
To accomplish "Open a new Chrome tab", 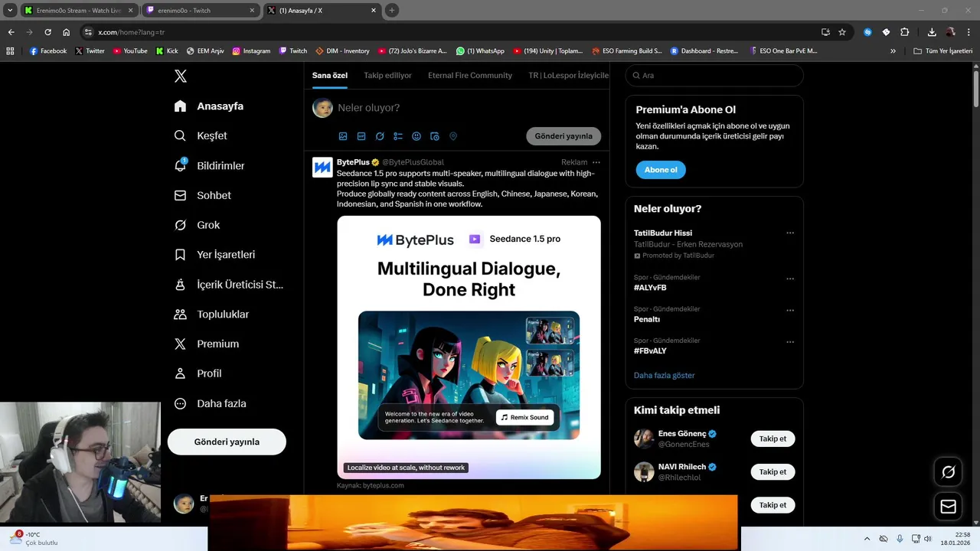I will 392,11.
